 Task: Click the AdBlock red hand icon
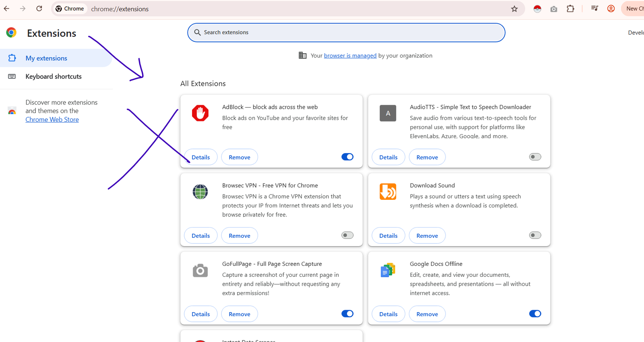click(x=200, y=113)
